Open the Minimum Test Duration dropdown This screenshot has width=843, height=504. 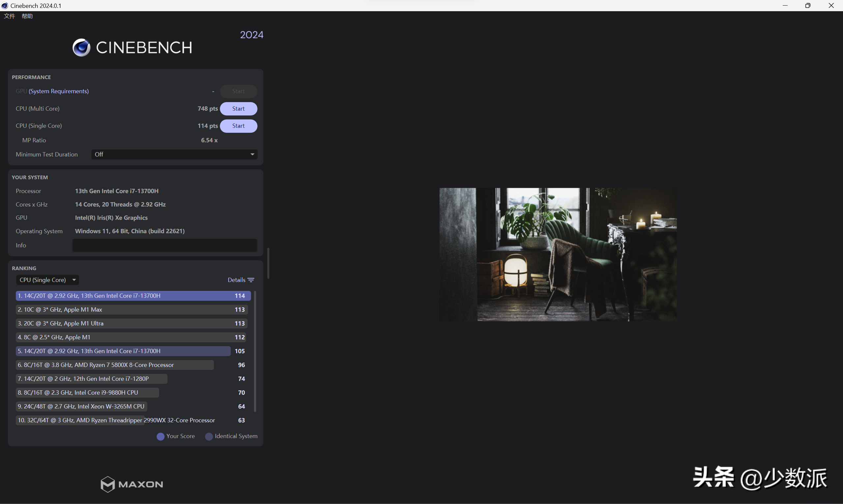coord(174,154)
